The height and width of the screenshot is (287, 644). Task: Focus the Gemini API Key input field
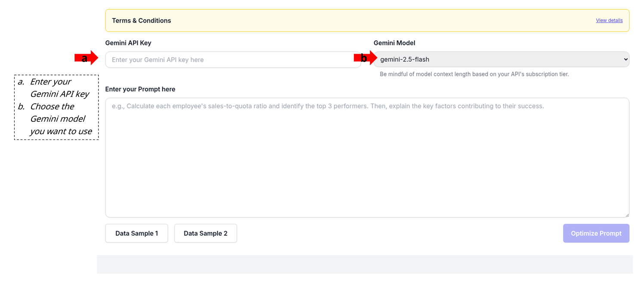pyautogui.click(x=232, y=60)
